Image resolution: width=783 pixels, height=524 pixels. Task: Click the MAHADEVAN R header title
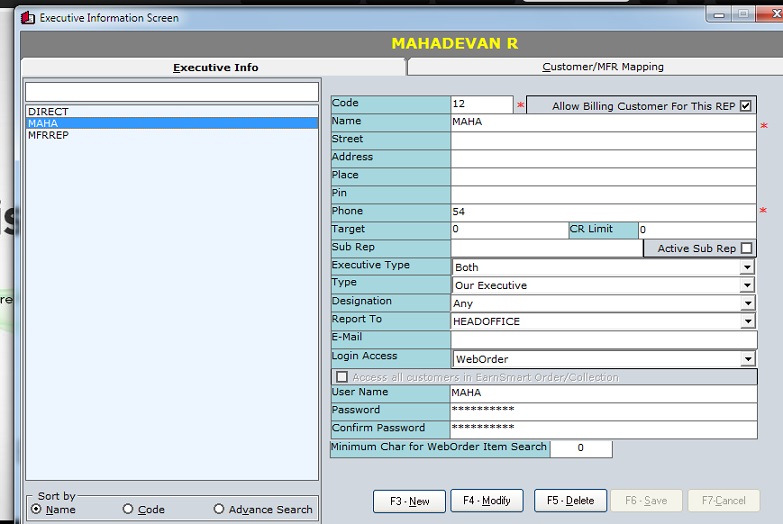455,43
